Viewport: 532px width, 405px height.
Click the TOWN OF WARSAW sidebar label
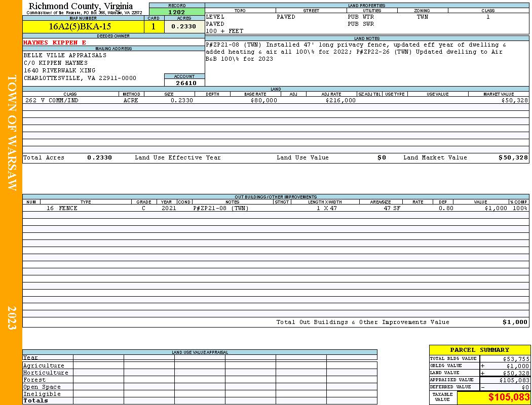(12, 133)
